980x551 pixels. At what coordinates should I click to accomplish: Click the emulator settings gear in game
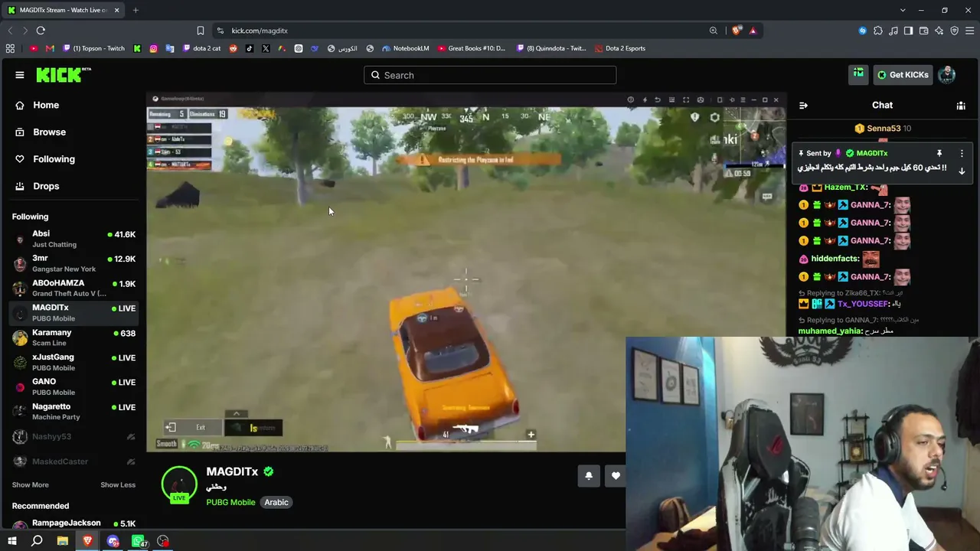click(714, 117)
